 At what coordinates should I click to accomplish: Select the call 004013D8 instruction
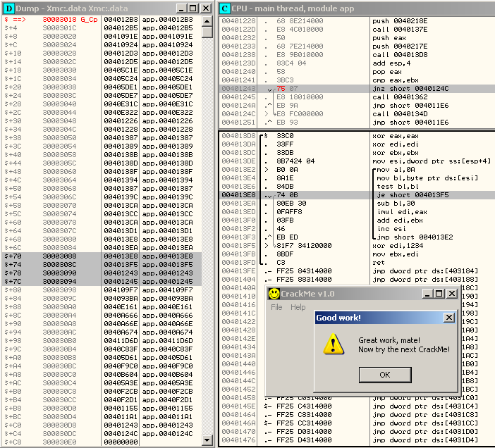click(399, 54)
